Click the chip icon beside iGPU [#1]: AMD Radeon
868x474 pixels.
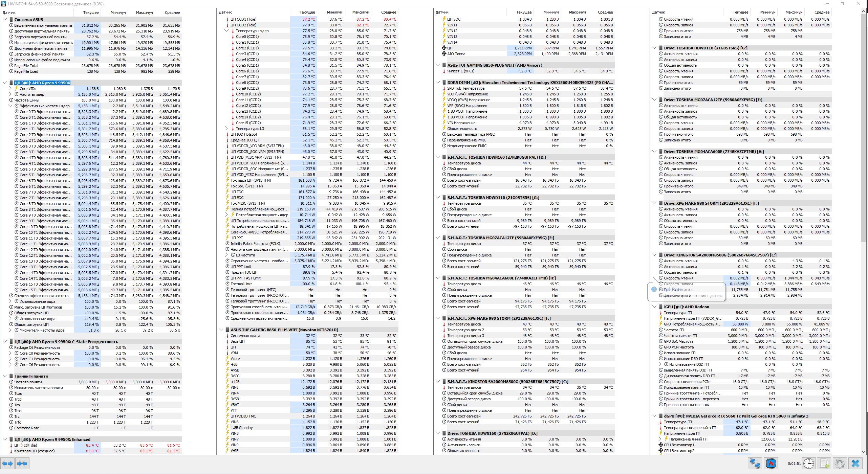[x=661, y=307]
